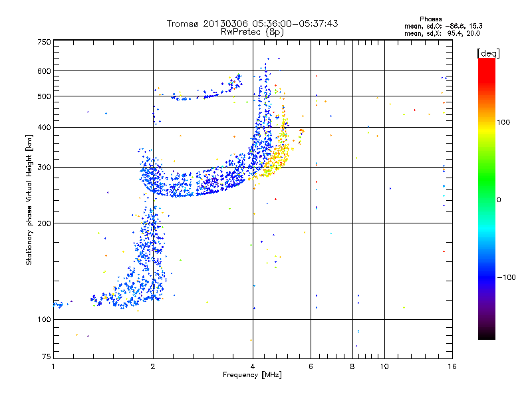This screenshot has width=532, height=399.
Task: Click the y-axis tick label '600'
Action: pos(44,71)
